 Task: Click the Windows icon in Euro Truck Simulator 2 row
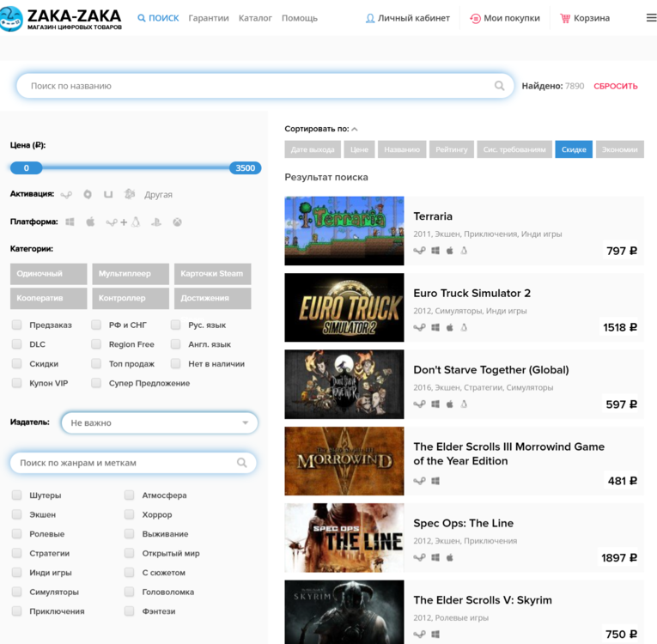tap(435, 327)
